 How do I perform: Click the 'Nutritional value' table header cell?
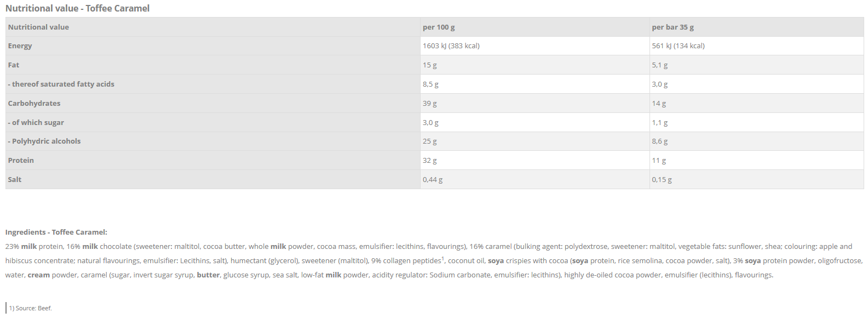(38, 27)
